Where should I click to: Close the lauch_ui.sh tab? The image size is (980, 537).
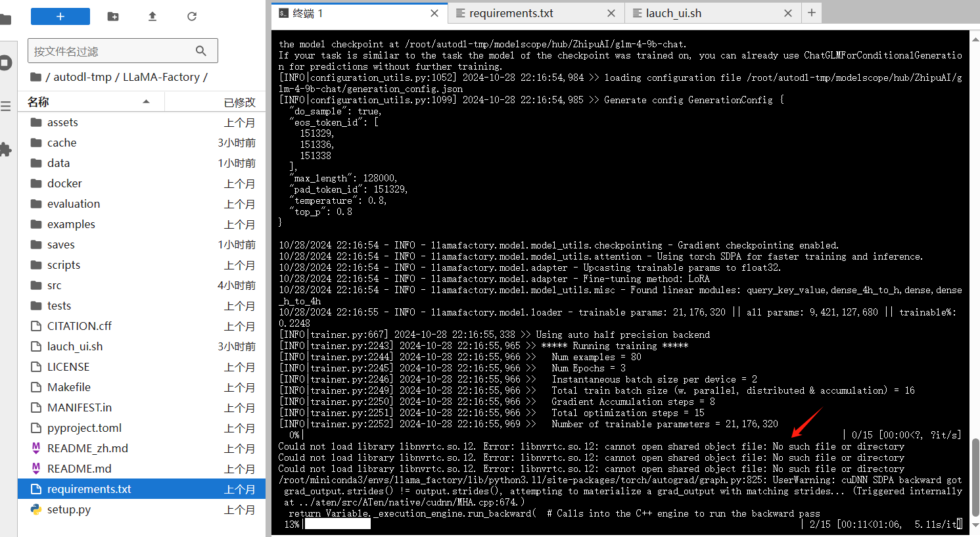point(788,13)
